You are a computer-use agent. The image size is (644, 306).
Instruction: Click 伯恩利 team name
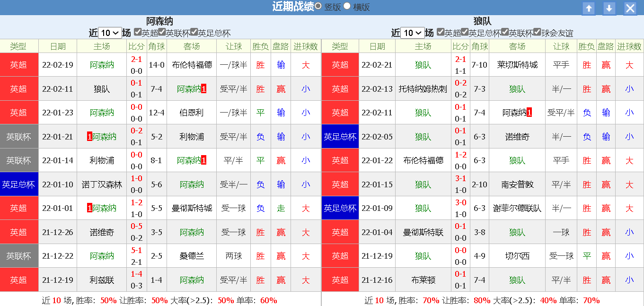(192, 113)
